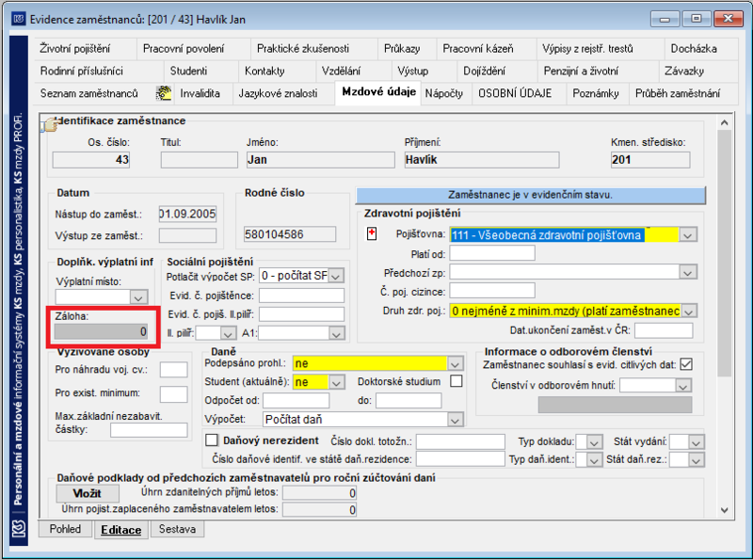Click the Platí od field
The height and width of the screenshot is (560, 753).
(492, 253)
